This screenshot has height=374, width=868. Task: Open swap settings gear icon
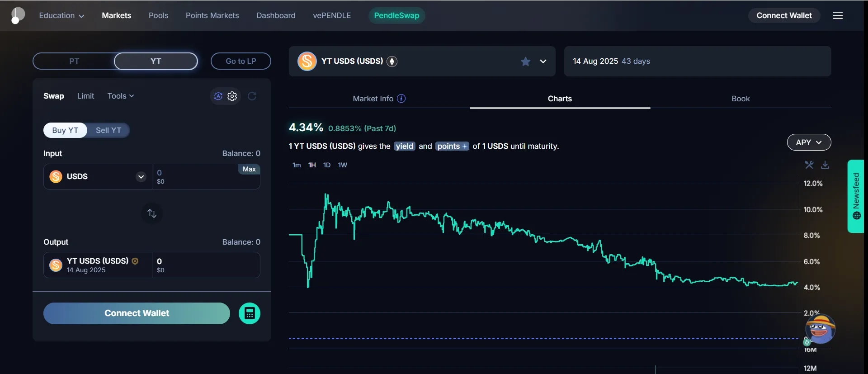pyautogui.click(x=232, y=96)
